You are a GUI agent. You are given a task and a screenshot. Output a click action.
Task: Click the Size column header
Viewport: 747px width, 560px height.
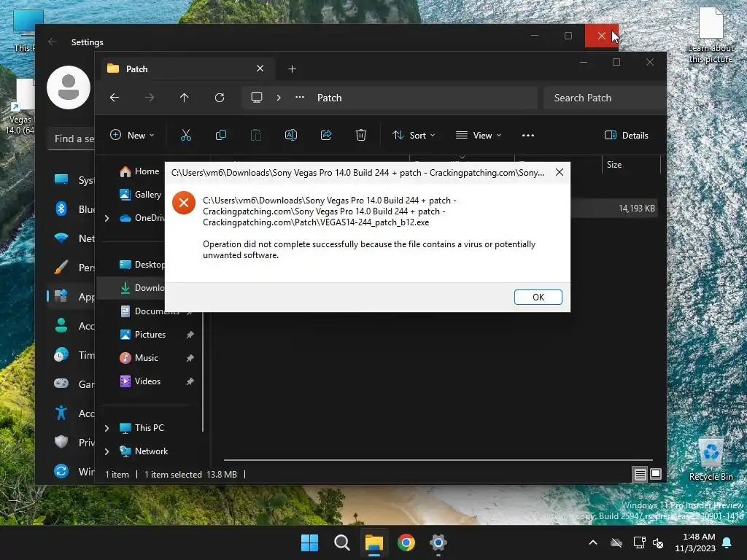click(631, 165)
